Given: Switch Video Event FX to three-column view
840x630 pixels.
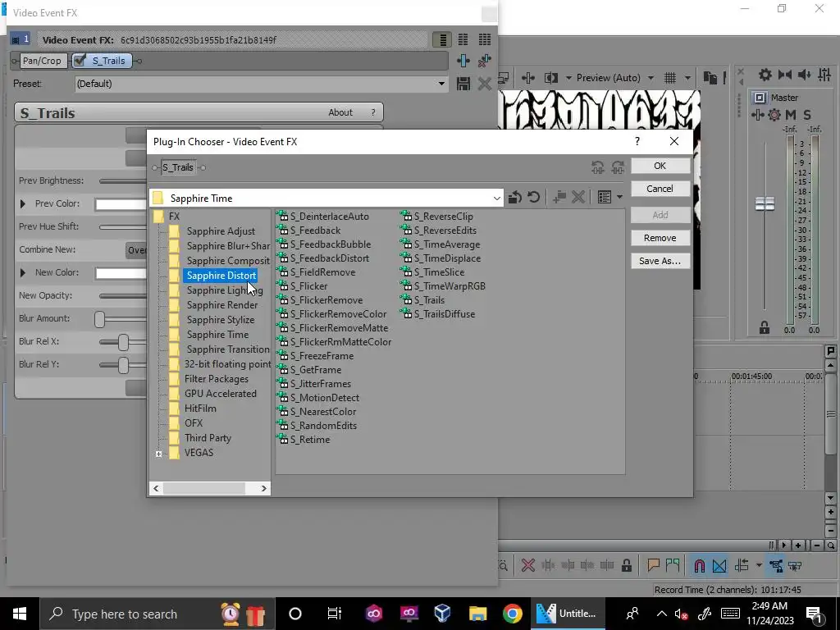Looking at the screenshot, I should [484, 39].
